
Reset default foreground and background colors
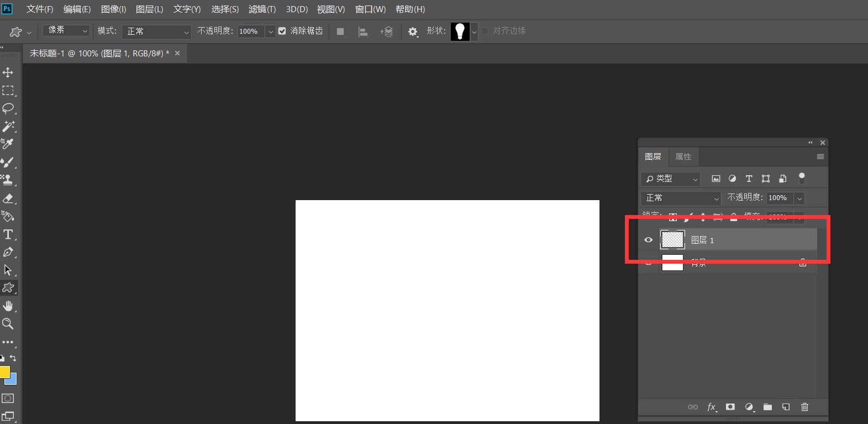click(2, 358)
